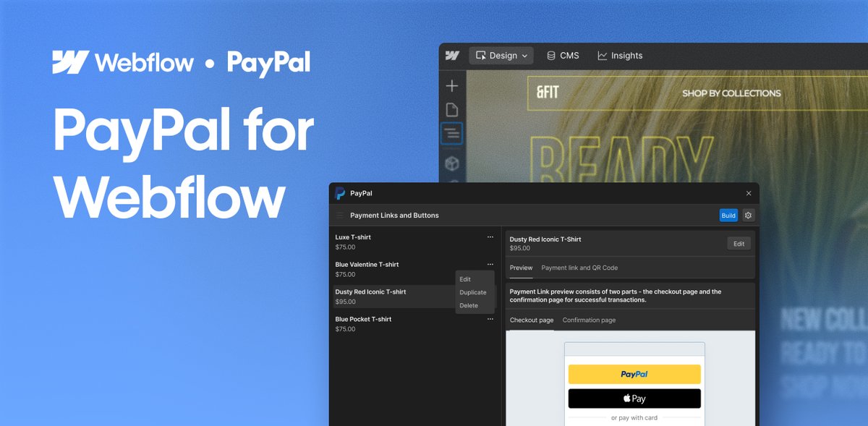
Task: Select the Blue Pocket T-shirt item
Action: [x=414, y=324]
